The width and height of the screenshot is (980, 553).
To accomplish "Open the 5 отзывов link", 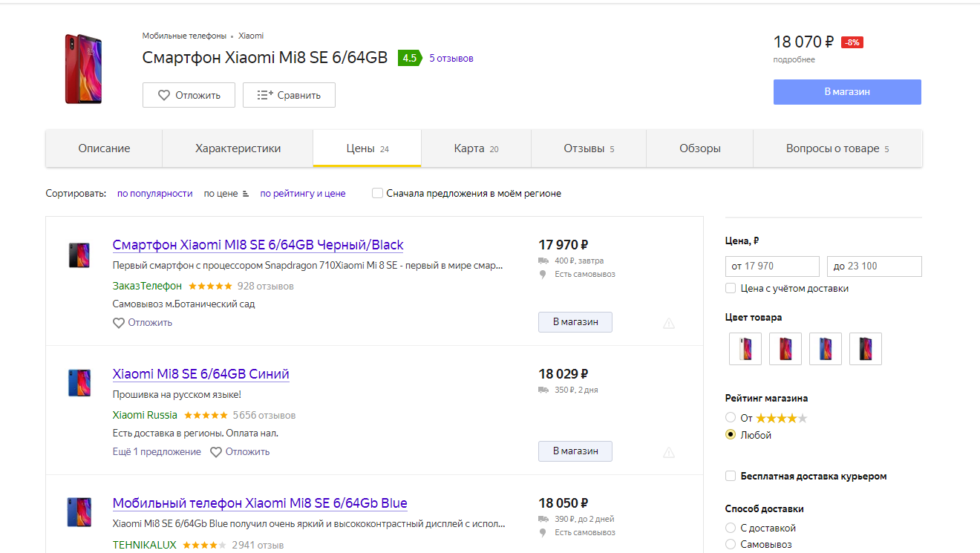I will click(451, 59).
